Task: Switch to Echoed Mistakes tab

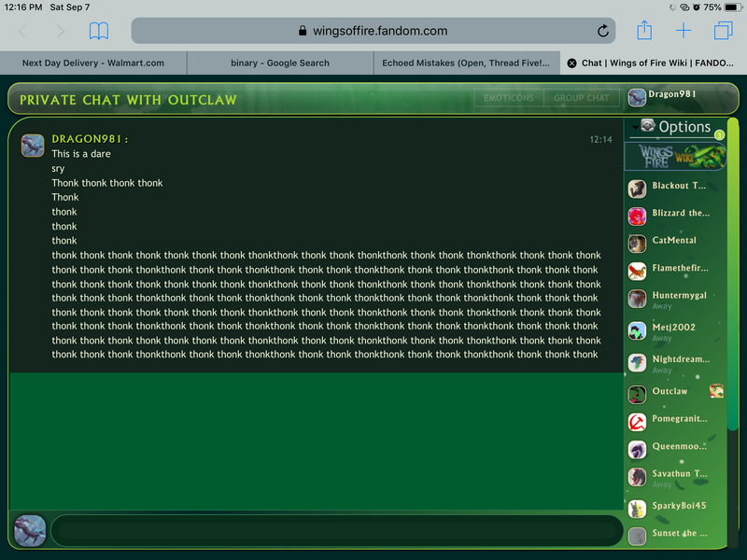Action: click(x=466, y=63)
